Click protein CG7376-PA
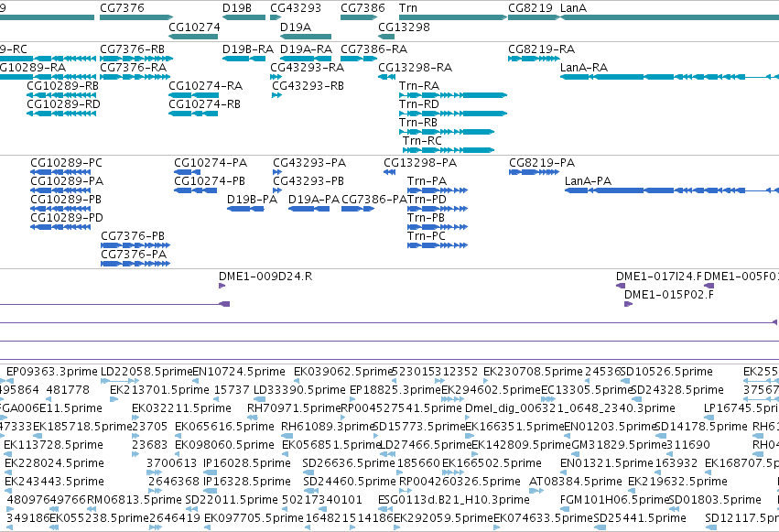Viewport: 779px width, 532px height. [134, 255]
